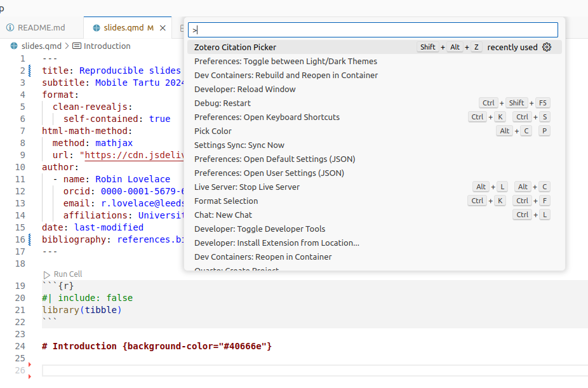The height and width of the screenshot is (388, 588).
Task: Click the Introduction symbol icon in breadcrumb
Action: click(x=77, y=46)
